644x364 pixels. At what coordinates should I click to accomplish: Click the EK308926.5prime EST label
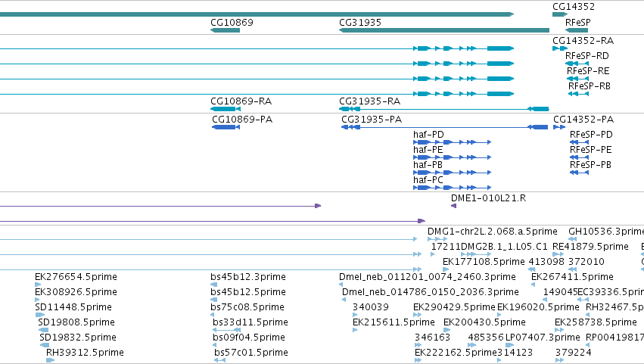pyautogui.click(x=76, y=292)
